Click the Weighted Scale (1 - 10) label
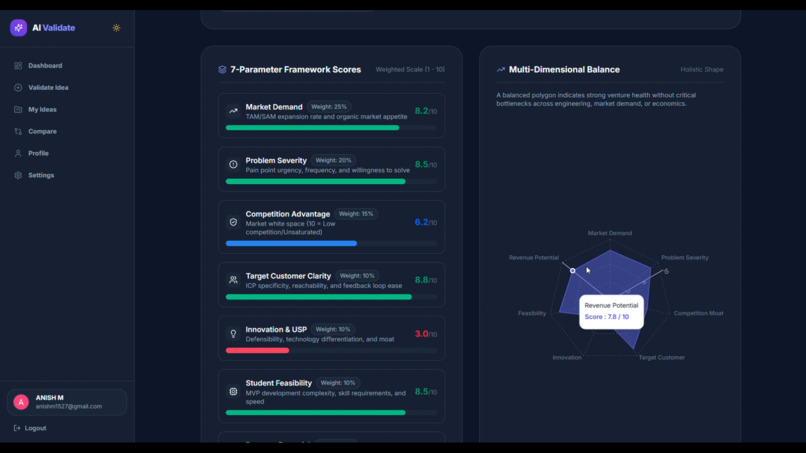Viewport: 806px width, 453px height. tap(410, 69)
